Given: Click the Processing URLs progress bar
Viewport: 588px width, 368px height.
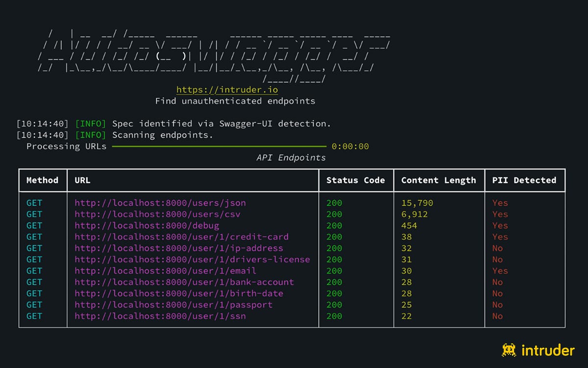Looking at the screenshot, I should [219, 146].
